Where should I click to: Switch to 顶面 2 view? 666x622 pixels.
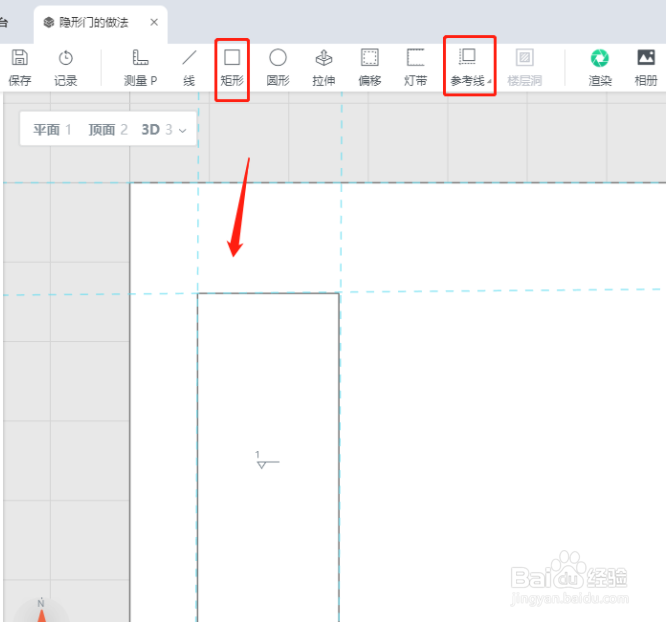coord(108,129)
